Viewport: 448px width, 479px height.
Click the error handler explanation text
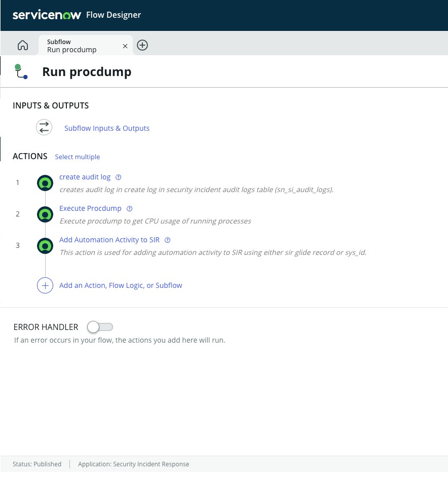coord(120,340)
